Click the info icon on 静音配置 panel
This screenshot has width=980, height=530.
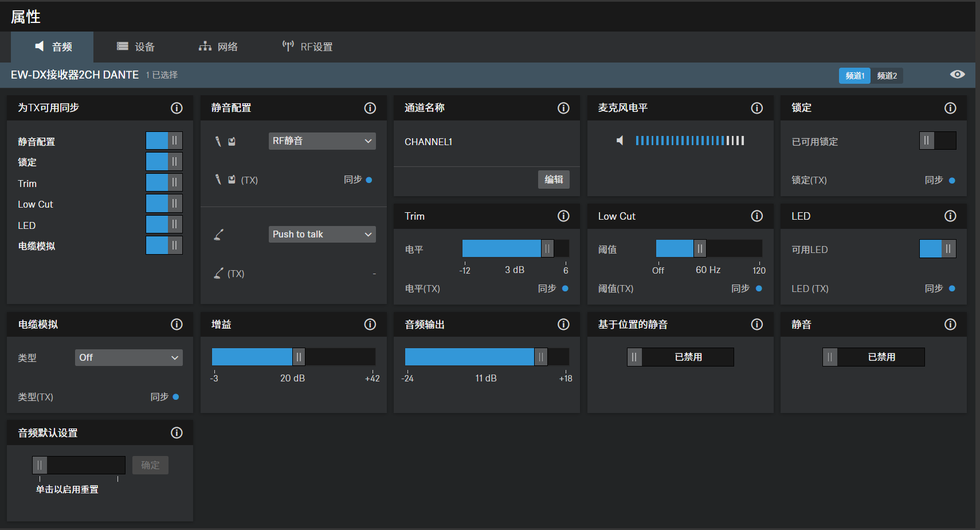pyautogui.click(x=370, y=108)
